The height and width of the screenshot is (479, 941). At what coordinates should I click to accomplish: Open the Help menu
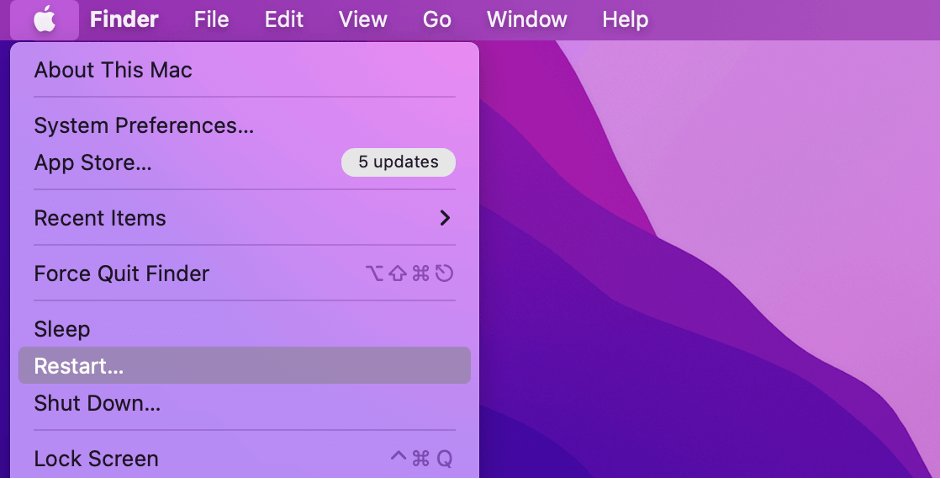pos(625,19)
